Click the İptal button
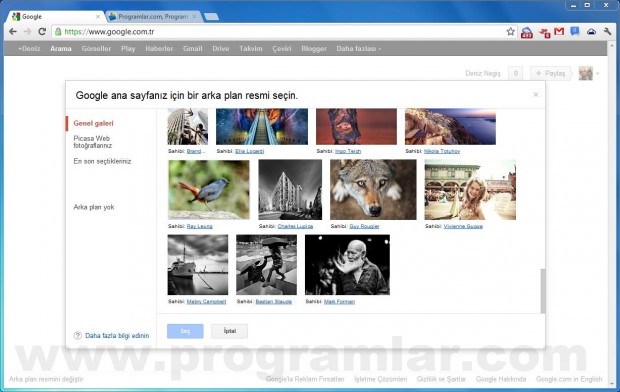 230,331
